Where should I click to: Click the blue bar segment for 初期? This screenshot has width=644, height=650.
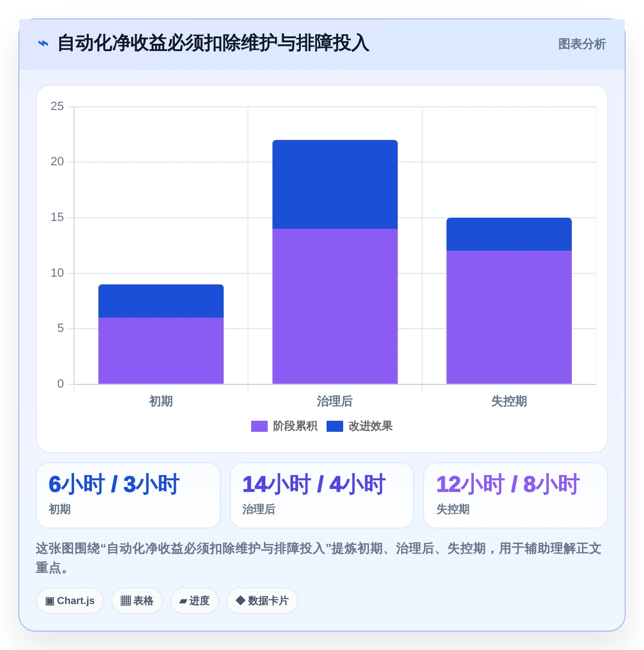pos(161,301)
